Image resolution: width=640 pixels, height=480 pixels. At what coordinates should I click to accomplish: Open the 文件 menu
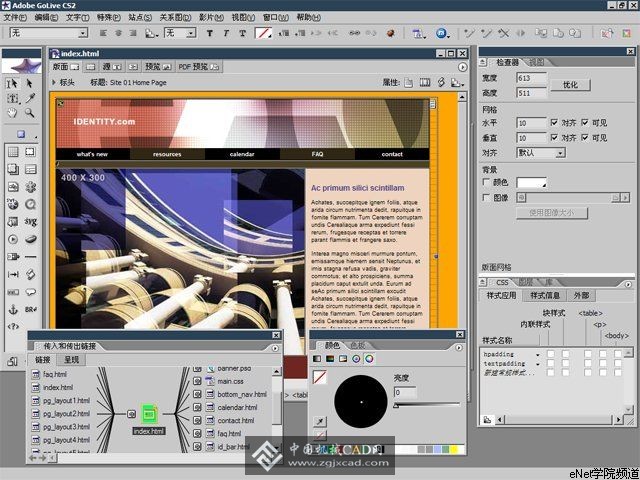pos(15,18)
